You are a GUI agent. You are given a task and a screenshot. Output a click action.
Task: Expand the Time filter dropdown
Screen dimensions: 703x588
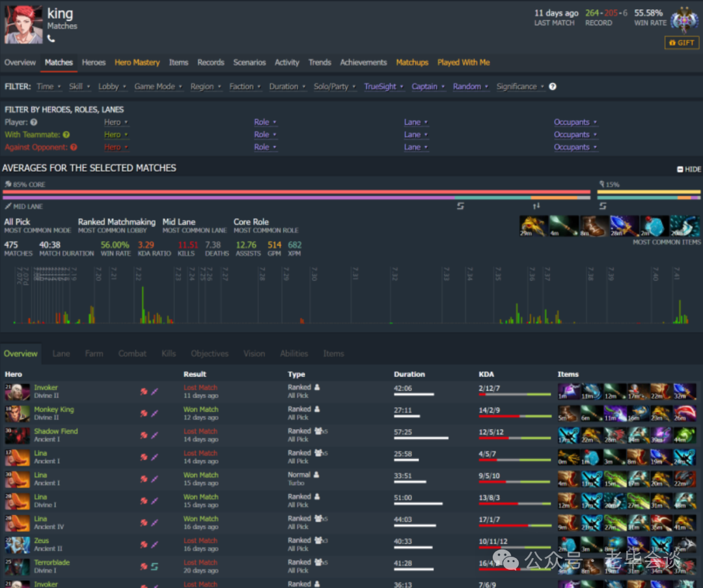49,87
